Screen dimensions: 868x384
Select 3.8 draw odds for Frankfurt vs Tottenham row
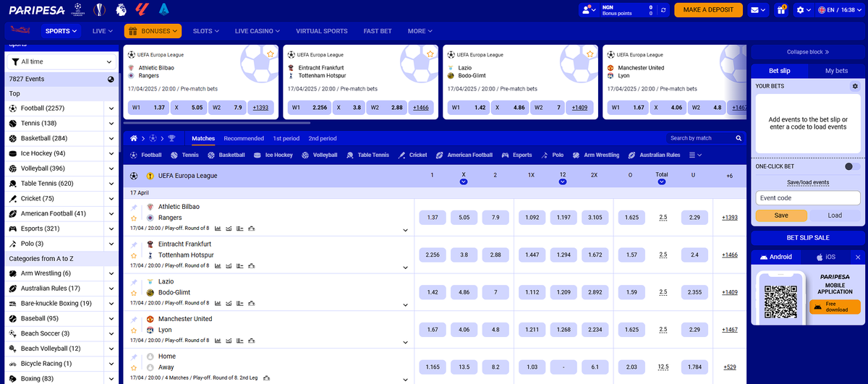pyautogui.click(x=464, y=255)
